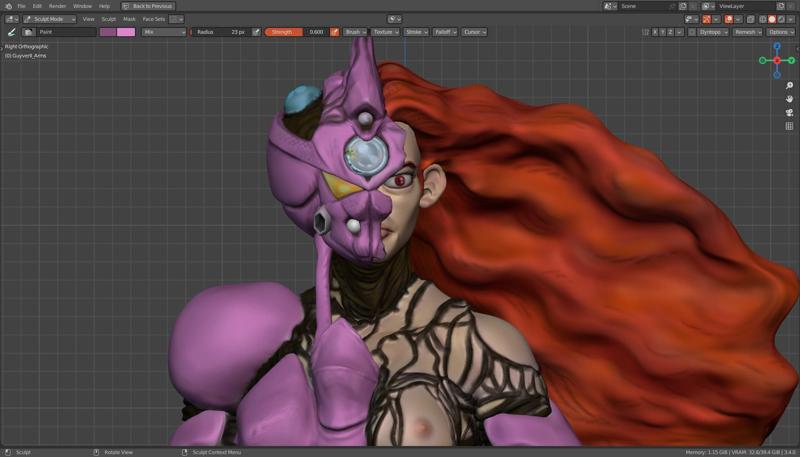Click the View Layer browse icon
This screenshot has width=800, height=457.
[x=708, y=6]
